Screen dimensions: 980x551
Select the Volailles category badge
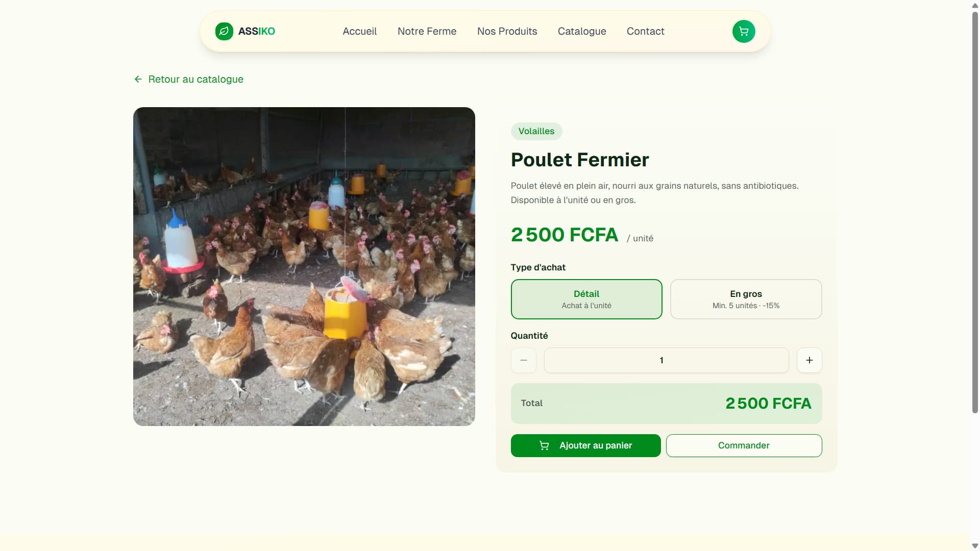click(536, 131)
